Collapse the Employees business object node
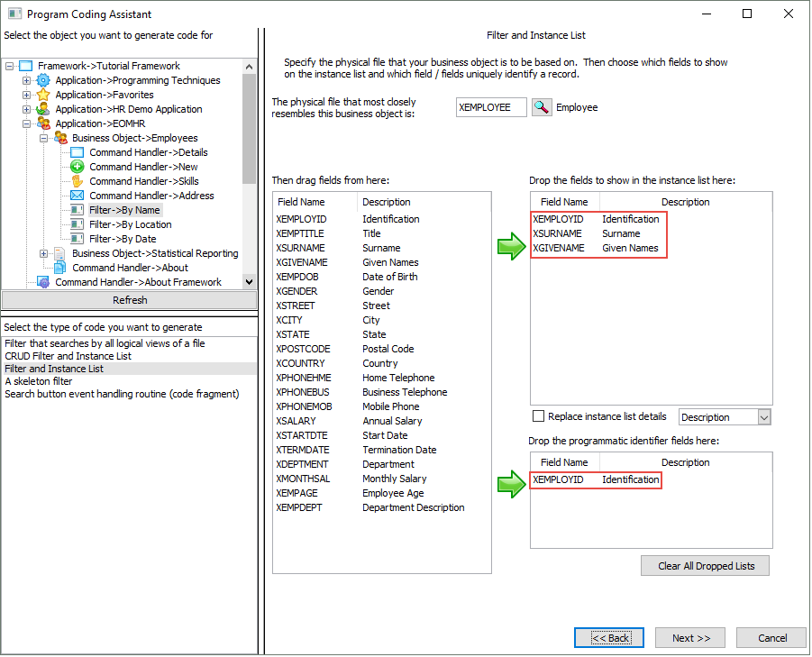Image resolution: width=812 pixels, height=657 pixels. click(43, 138)
